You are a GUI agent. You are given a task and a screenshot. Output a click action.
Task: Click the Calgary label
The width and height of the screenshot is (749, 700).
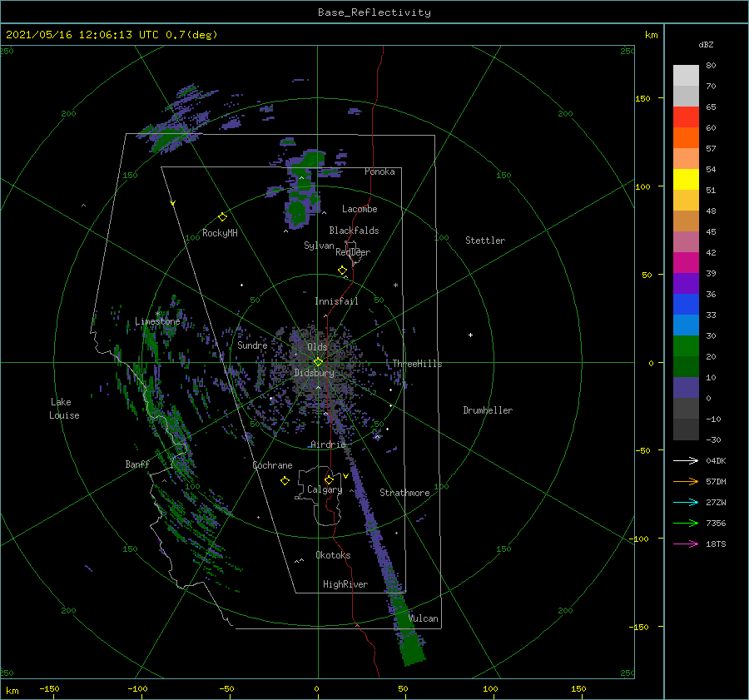pos(325,489)
